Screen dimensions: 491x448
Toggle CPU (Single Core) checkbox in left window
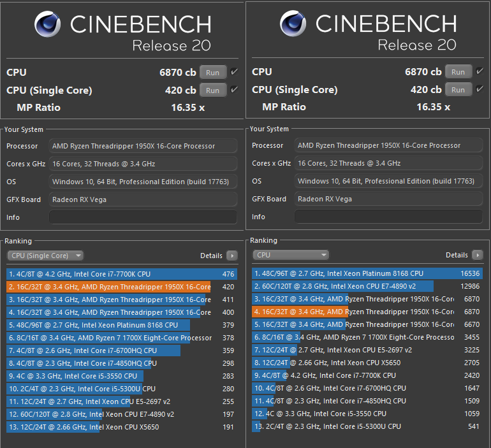(x=234, y=90)
